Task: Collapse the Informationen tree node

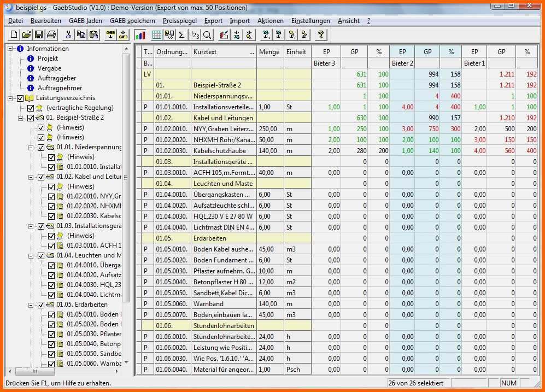Action: (x=10, y=49)
